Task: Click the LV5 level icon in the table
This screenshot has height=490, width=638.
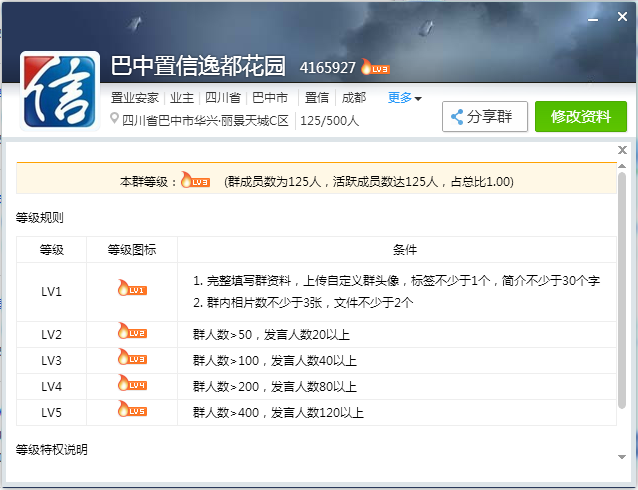Action: click(132, 410)
